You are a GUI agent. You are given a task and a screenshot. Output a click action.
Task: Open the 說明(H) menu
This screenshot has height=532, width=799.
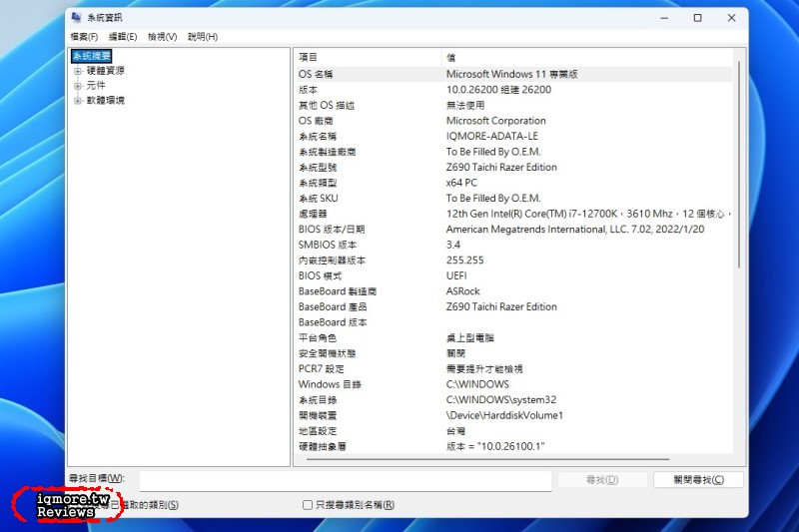click(203, 37)
